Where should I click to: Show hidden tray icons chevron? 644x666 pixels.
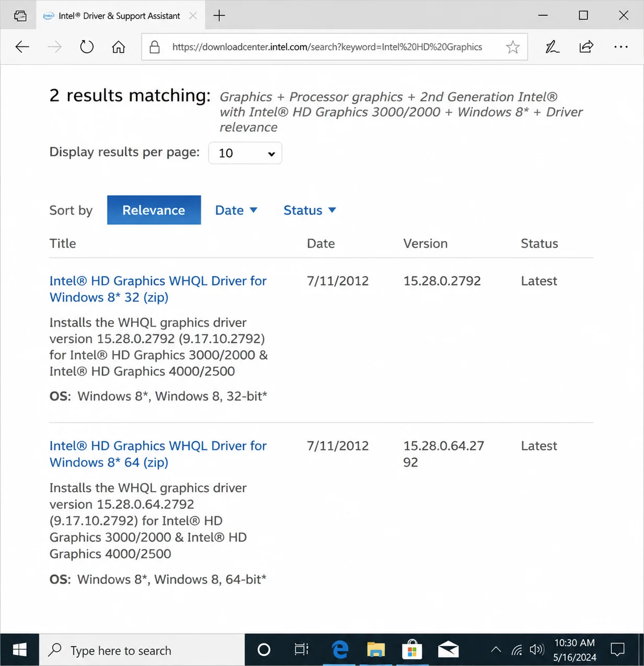[x=496, y=650]
